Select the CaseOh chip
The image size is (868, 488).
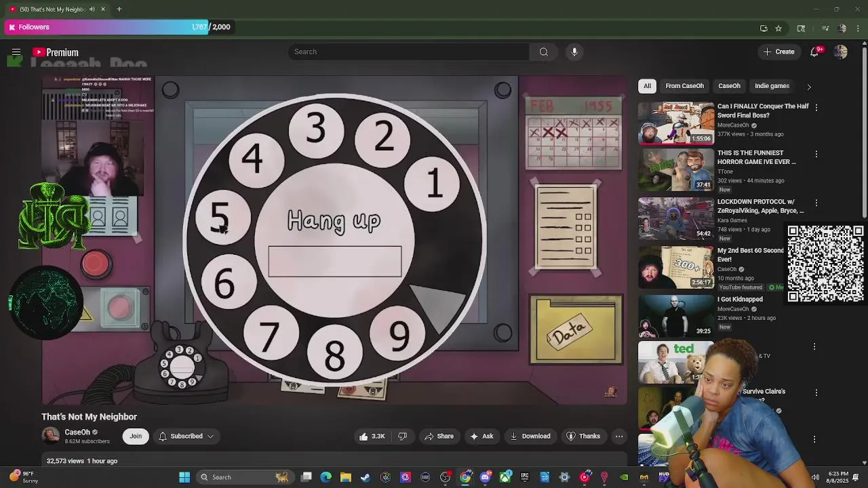(729, 86)
